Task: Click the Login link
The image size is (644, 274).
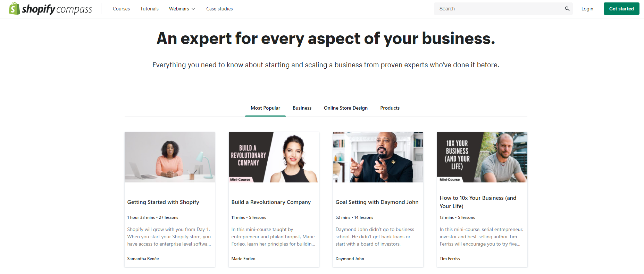Action: tap(587, 9)
